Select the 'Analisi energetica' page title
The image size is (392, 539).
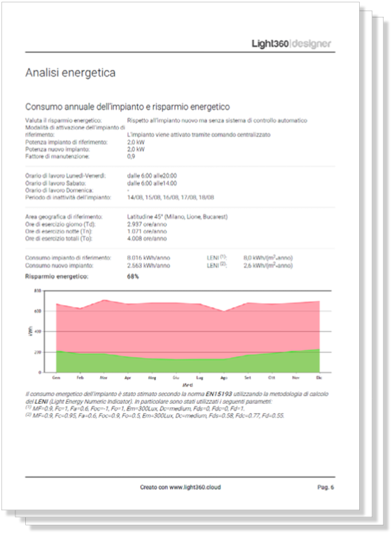(71, 73)
